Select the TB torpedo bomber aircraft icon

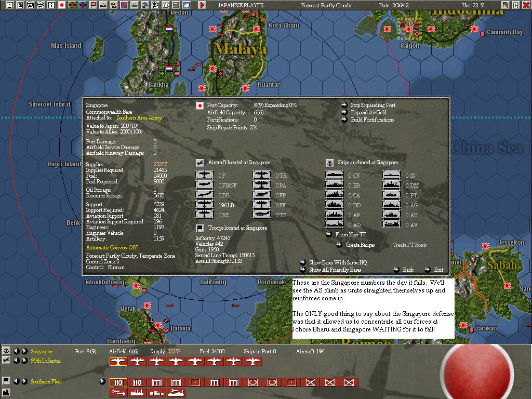[262, 215]
